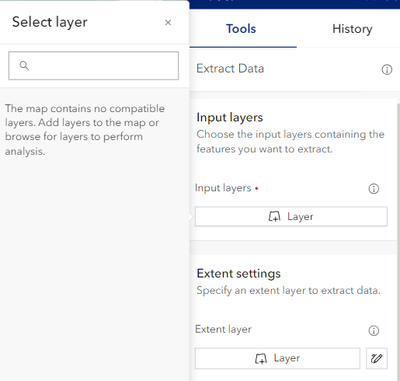
Task: Show info for Extract Data tool
Action: tap(387, 69)
